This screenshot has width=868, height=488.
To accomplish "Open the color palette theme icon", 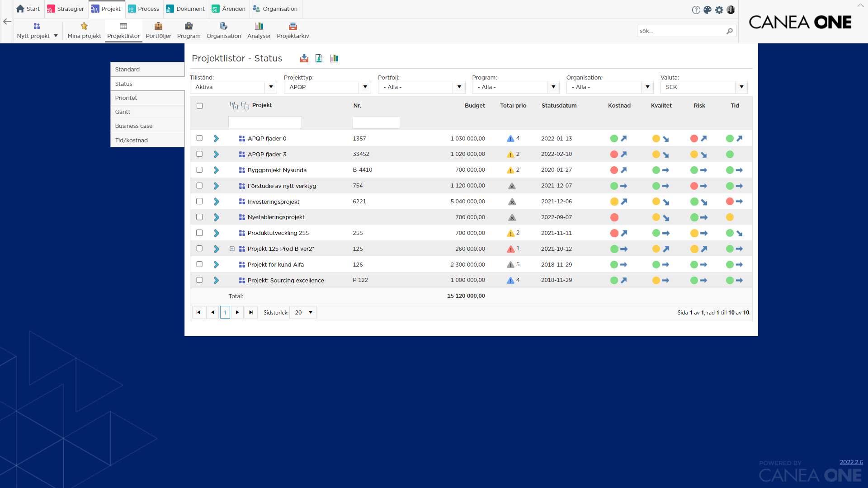I will [708, 10].
